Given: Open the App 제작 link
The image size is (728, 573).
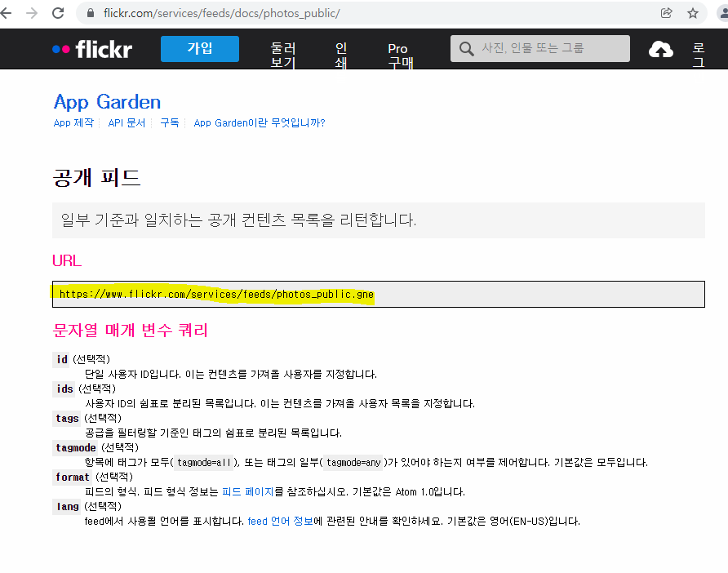Looking at the screenshot, I should pyautogui.click(x=73, y=122).
